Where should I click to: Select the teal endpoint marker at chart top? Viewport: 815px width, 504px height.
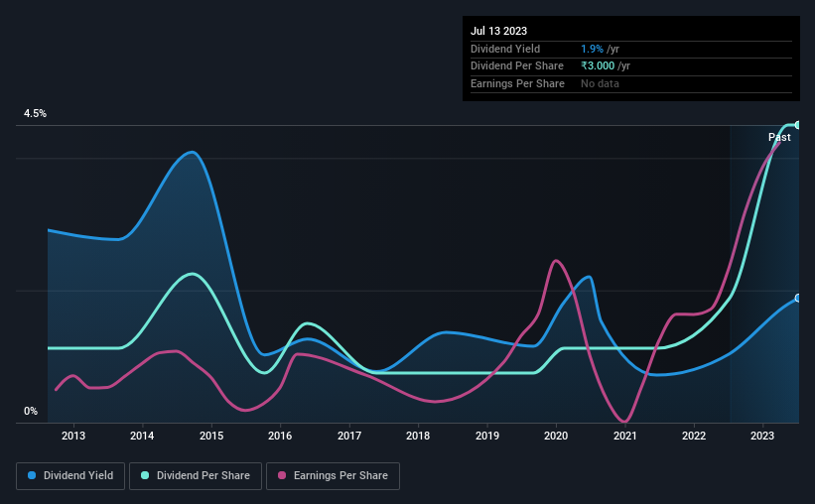click(x=798, y=125)
